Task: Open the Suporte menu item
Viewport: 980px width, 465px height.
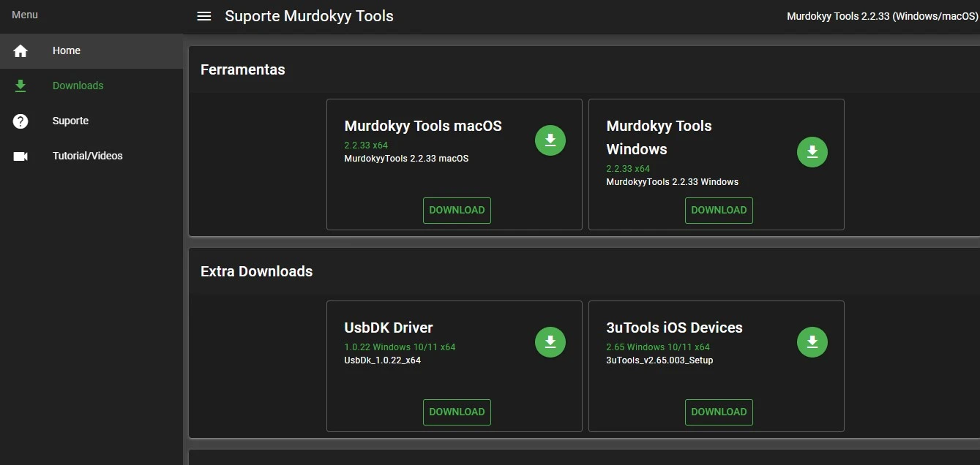Action: click(91, 121)
